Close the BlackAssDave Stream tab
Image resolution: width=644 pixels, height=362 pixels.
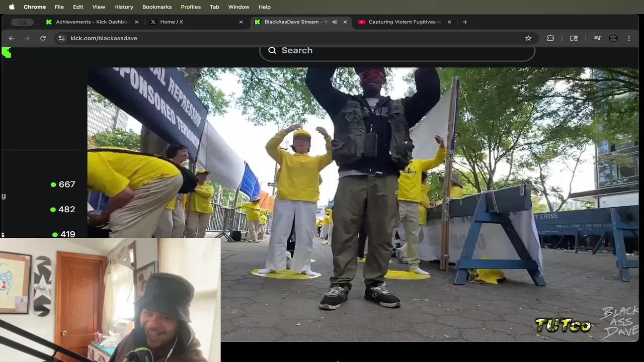pos(345,22)
